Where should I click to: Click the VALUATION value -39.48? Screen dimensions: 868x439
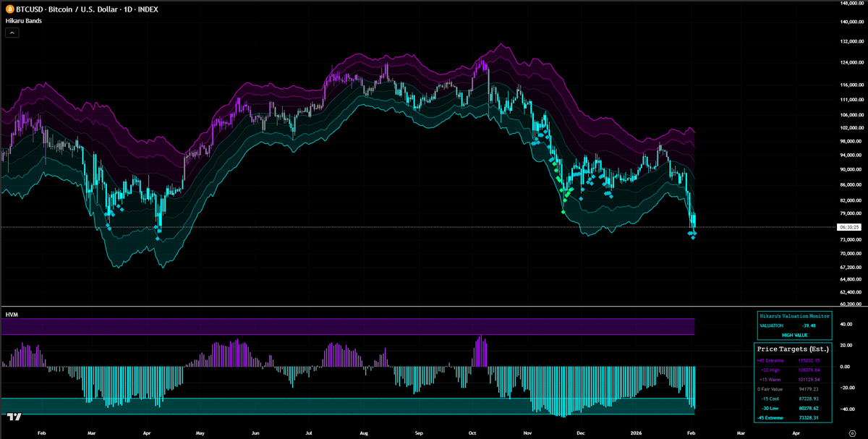point(807,325)
